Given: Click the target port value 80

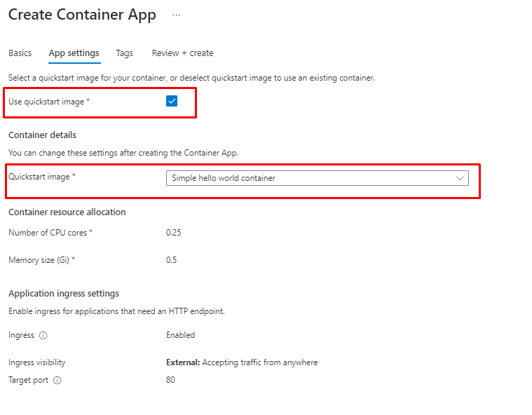Looking at the screenshot, I should (170, 380).
